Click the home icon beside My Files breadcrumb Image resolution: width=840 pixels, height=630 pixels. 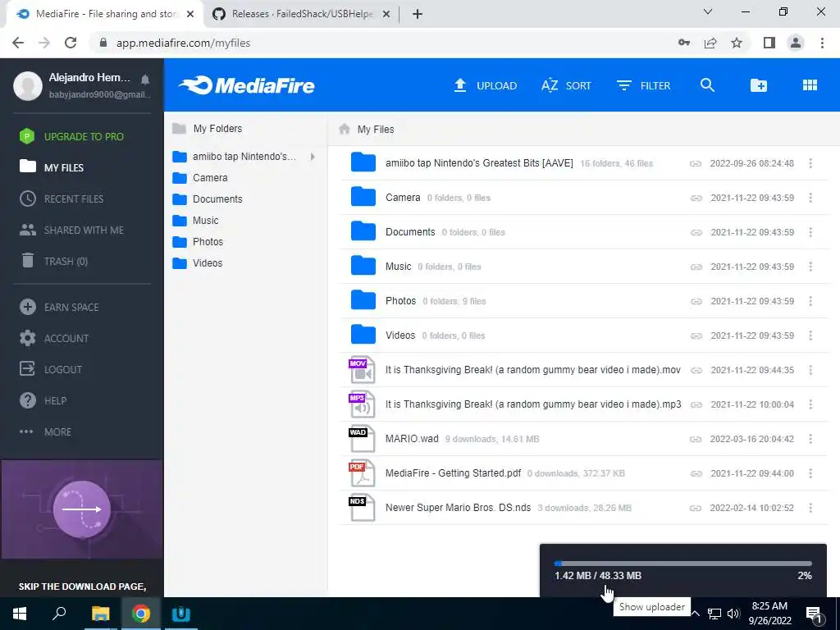345,129
